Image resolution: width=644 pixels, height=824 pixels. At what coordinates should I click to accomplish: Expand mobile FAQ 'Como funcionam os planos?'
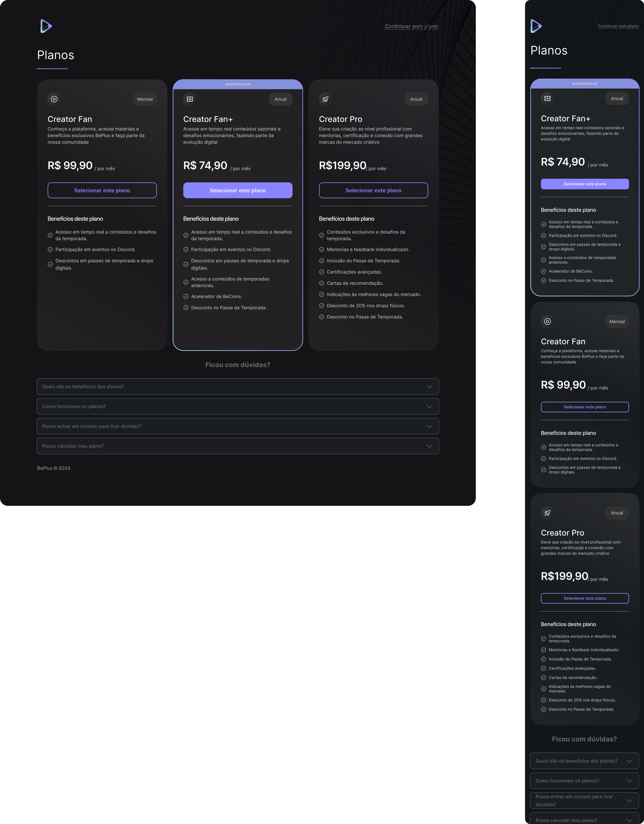(584, 781)
